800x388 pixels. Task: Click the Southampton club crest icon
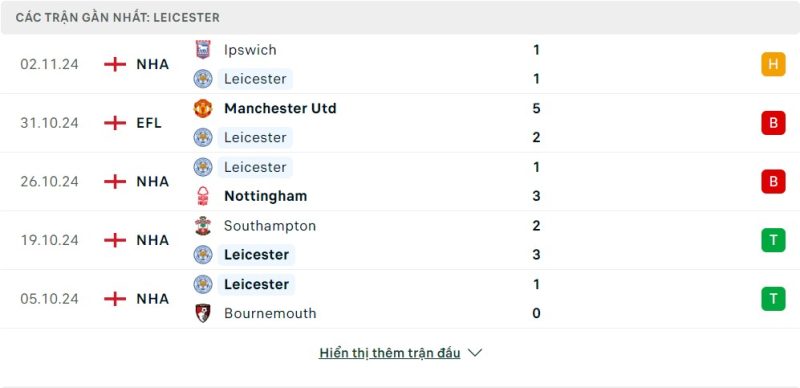click(203, 226)
